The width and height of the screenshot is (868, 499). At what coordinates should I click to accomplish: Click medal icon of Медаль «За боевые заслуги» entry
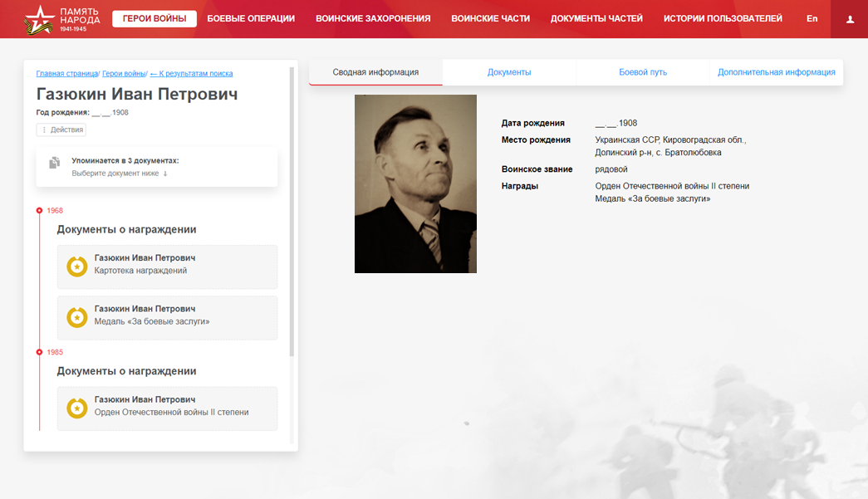point(77,317)
